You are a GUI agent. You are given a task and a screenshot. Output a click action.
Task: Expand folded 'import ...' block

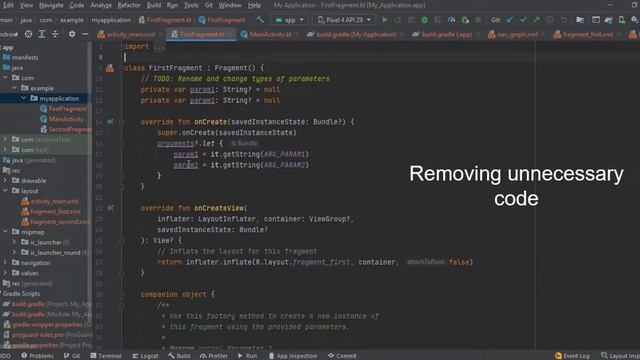pyautogui.click(x=159, y=47)
